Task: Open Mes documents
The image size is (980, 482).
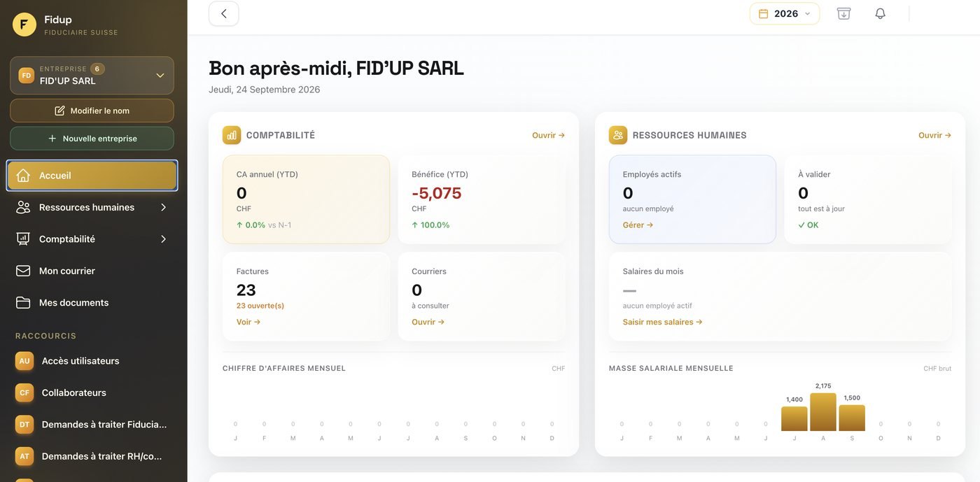Action: [x=92, y=303]
